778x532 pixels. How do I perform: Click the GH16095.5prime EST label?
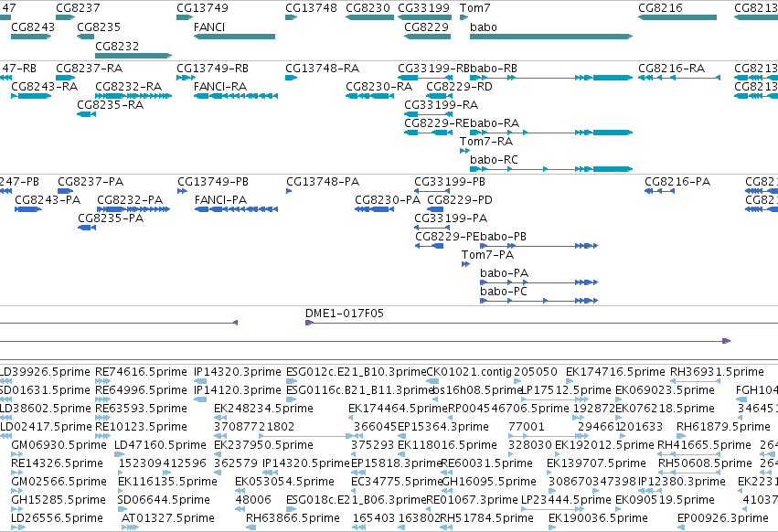pyautogui.click(x=489, y=482)
